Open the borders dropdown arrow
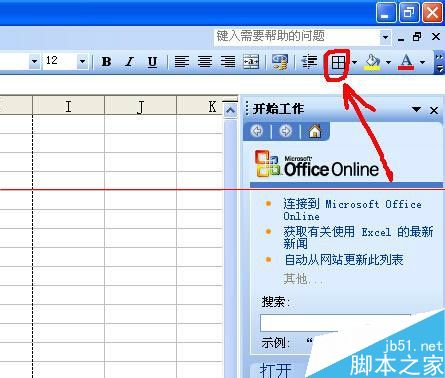This screenshot has width=445, height=378. click(x=354, y=62)
